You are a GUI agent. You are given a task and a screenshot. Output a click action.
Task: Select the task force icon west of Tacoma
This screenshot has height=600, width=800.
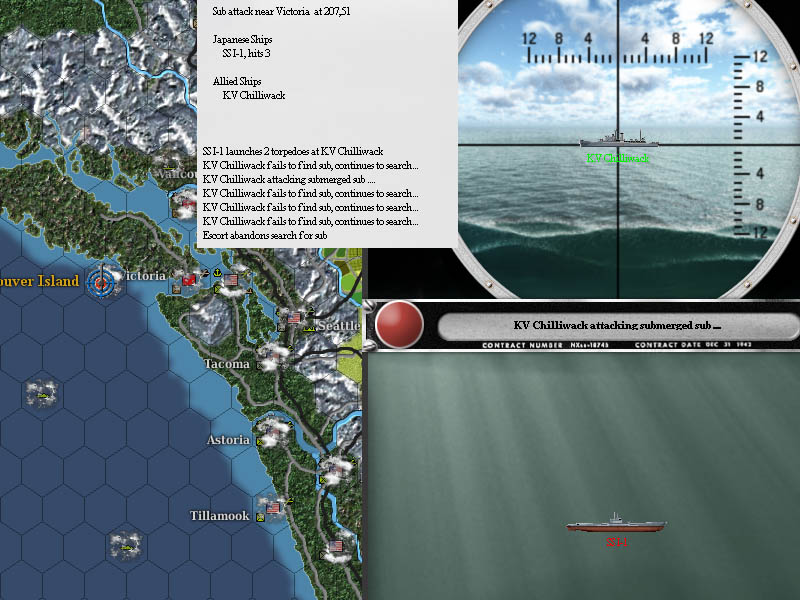click(42, 394)
